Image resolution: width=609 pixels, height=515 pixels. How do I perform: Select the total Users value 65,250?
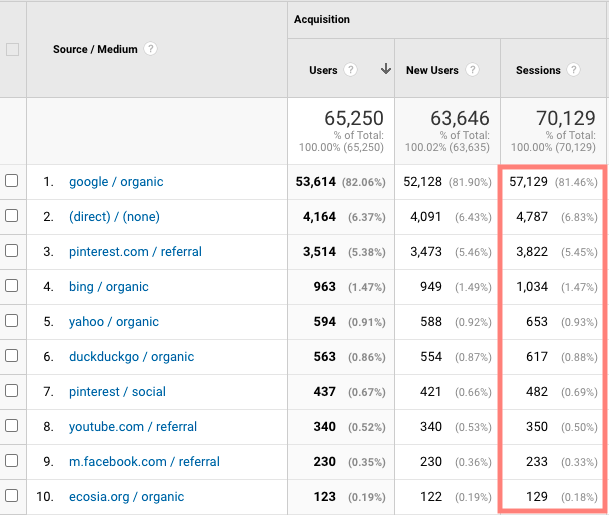coord(354,118)
